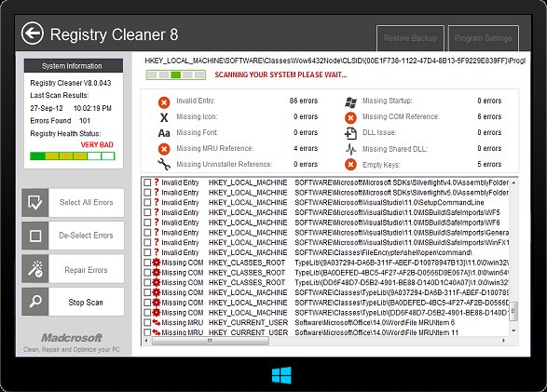
Task: Click the horizontal scroll left arrow
Action: click(x=146, y=341)
